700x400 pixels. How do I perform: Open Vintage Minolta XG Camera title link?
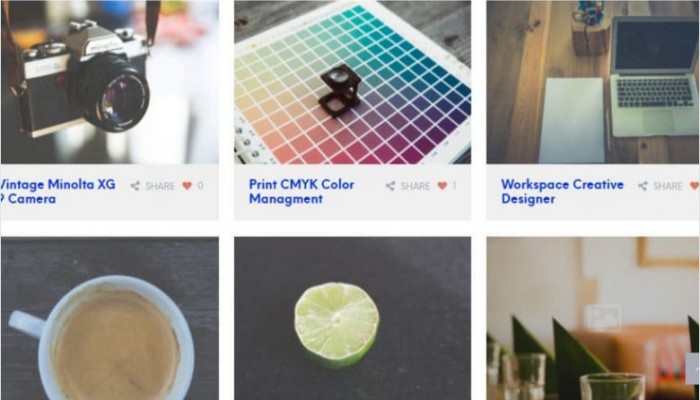(58, 192)
